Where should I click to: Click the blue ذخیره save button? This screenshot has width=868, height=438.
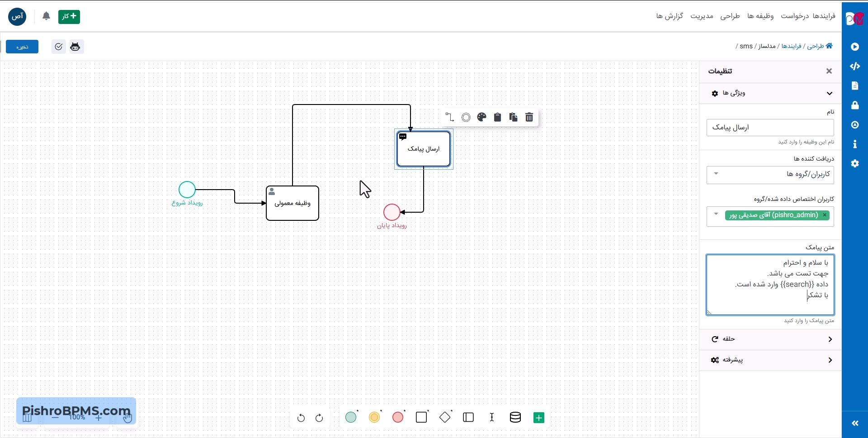(22, 47)
